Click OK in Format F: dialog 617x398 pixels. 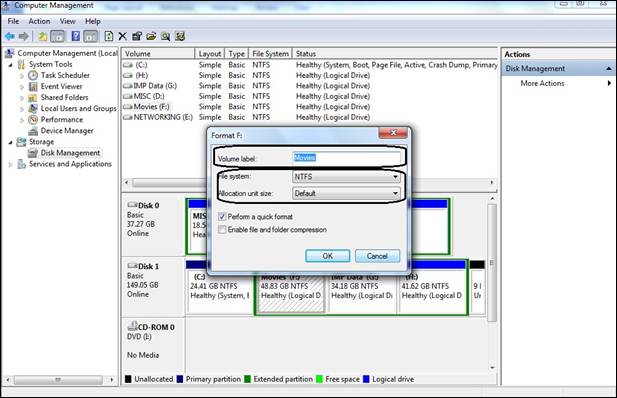pyautogui.click(x=327, y=256)
